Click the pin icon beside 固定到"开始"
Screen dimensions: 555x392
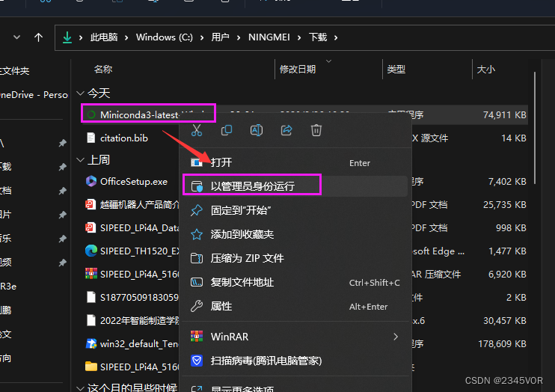click(197, 210)
